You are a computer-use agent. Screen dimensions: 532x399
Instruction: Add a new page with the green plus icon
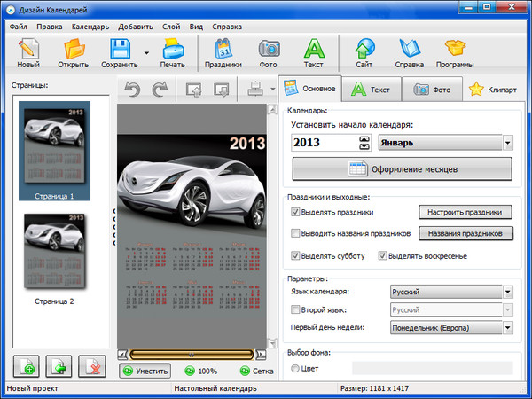click(x=27, y=366)
